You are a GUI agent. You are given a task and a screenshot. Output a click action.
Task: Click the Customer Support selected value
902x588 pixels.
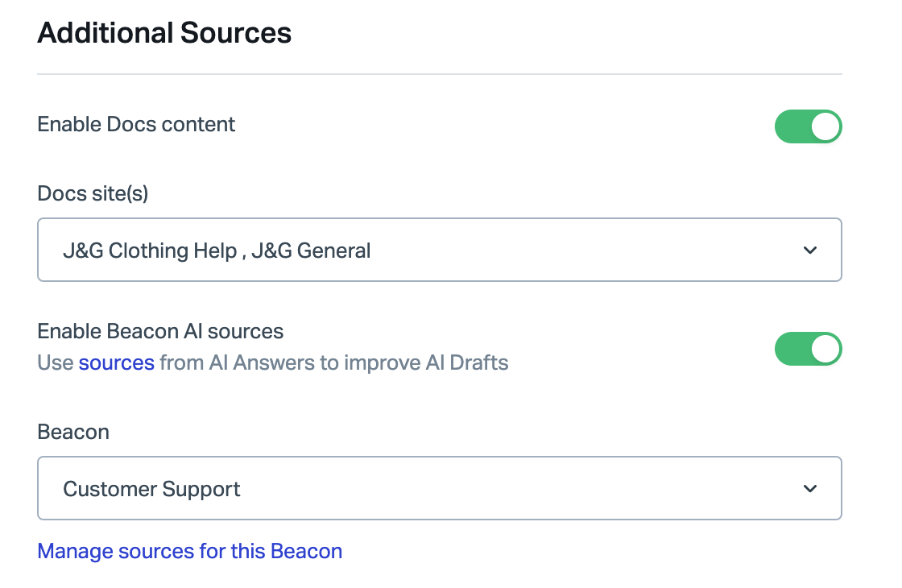[x=151, y=489]
